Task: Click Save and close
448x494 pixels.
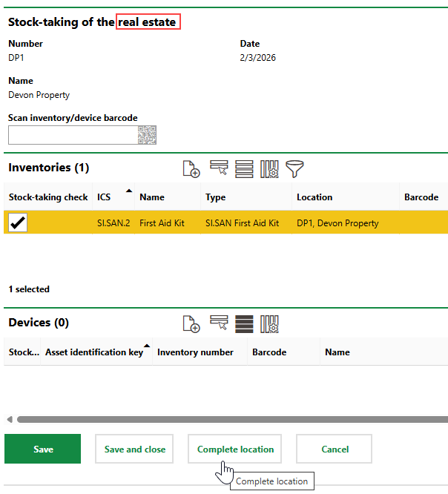Action: pos(134,449)
